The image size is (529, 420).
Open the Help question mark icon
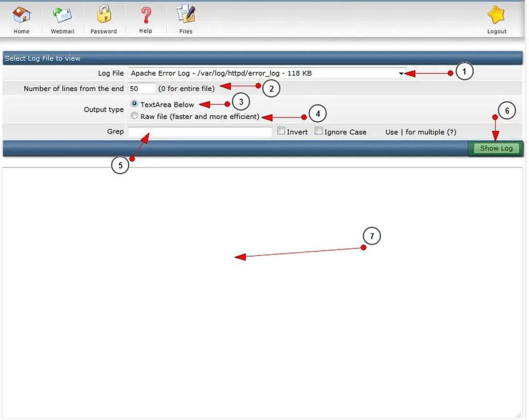pyautogui.click(x=146, y=15)
